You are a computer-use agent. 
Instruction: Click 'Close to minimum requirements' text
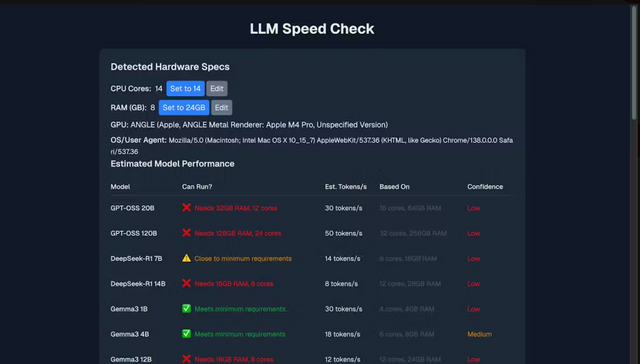coord(243,259)
